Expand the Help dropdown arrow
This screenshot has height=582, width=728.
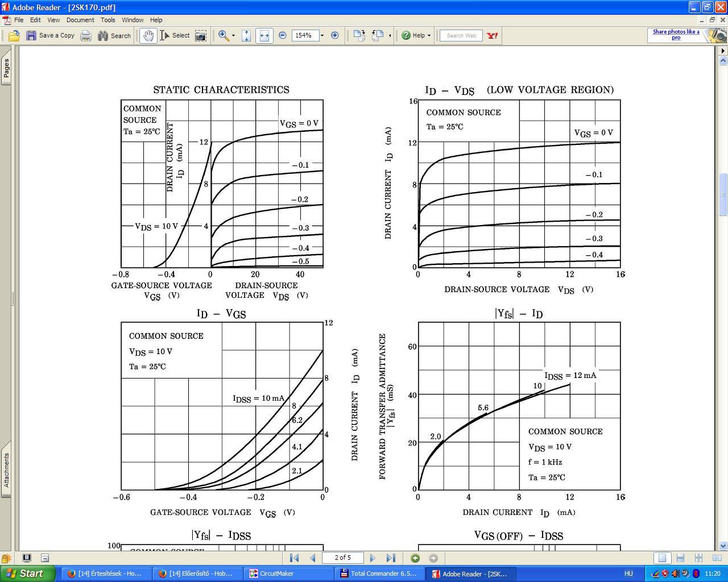pyautogui.click(x=429, y=36)
